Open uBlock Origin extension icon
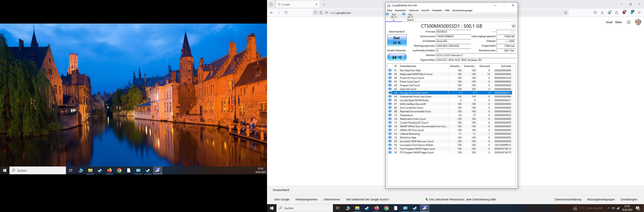This screenshot has width=644, height=212. point(624,13)
